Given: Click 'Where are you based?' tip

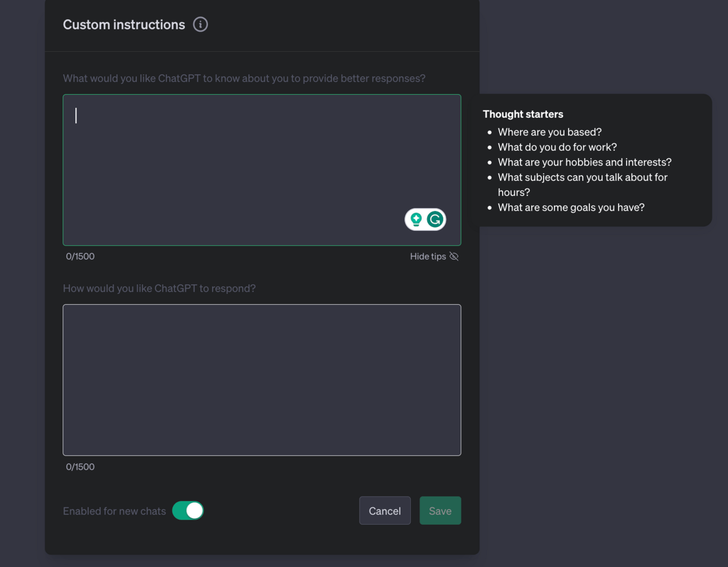Looking at the screenshot, I should point(549,132).
